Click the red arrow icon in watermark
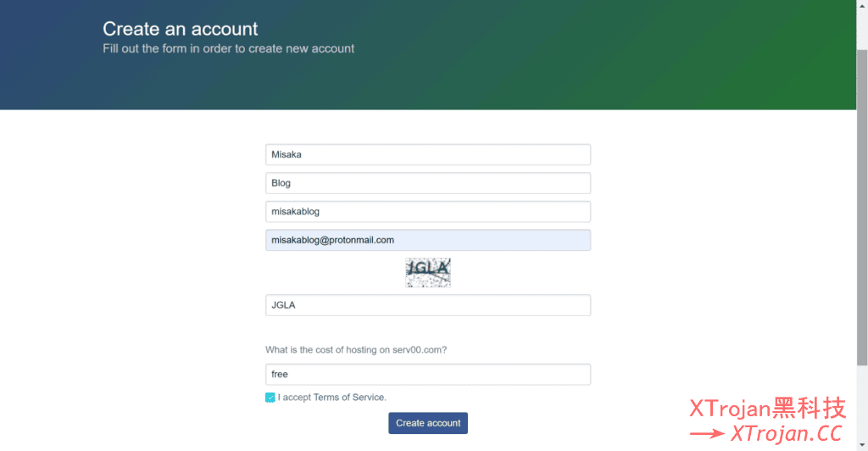868x451 pixels. click(707, 434)
